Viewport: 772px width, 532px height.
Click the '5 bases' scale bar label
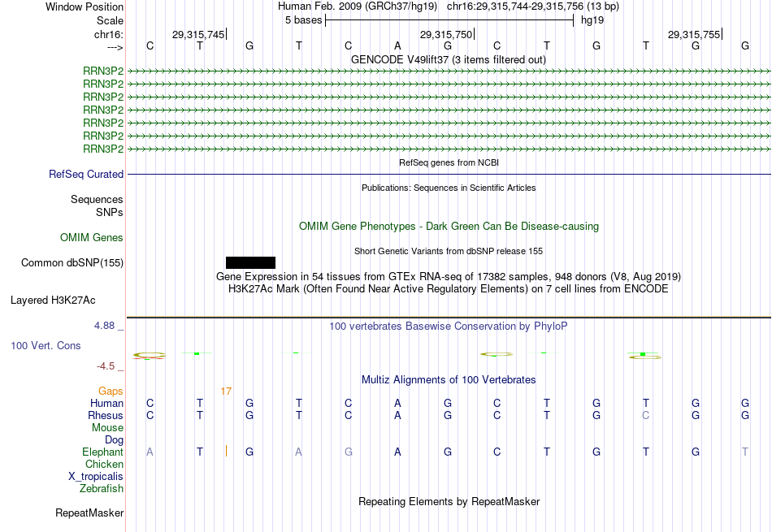click(x=303, y=20)
